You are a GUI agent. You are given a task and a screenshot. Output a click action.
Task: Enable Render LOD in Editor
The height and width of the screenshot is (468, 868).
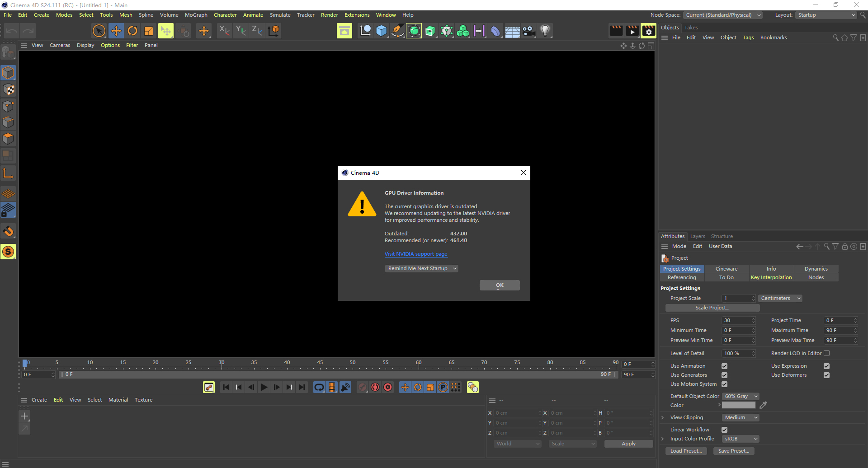826,353
